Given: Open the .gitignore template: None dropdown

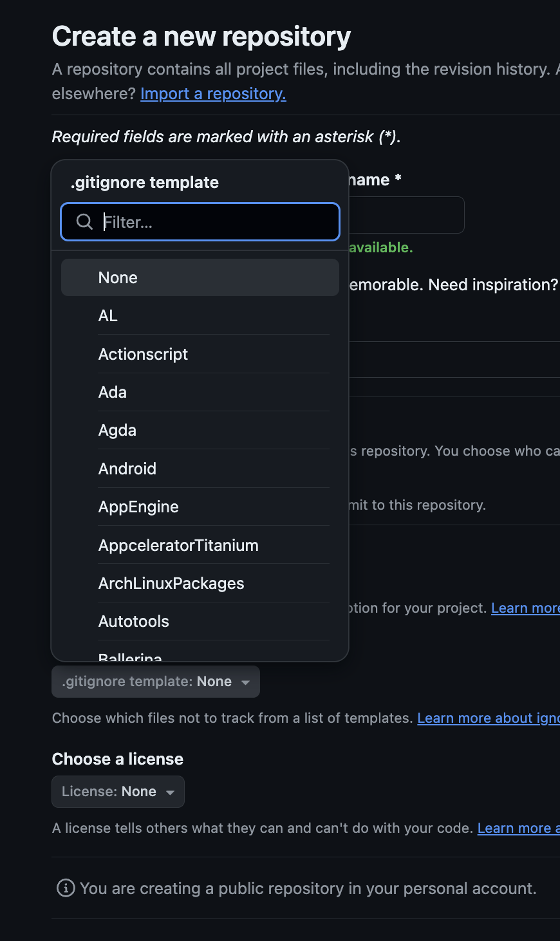Looking at the screenshot, I should 156,682.
